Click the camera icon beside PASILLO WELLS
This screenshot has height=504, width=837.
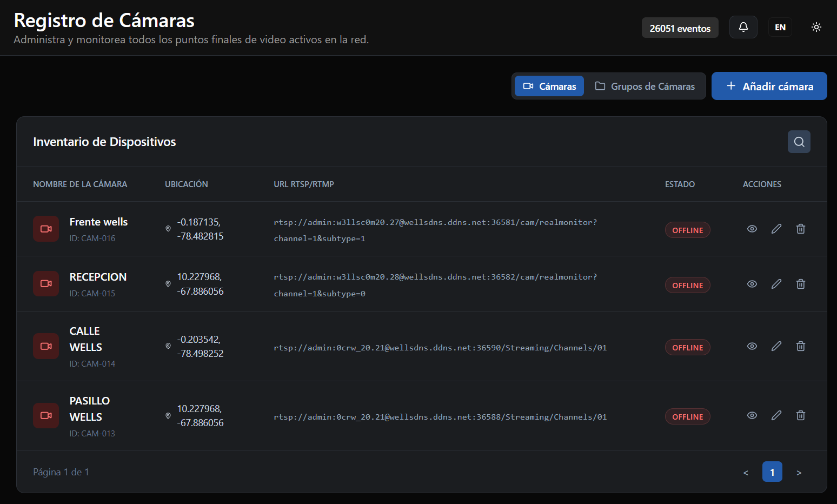46,415
